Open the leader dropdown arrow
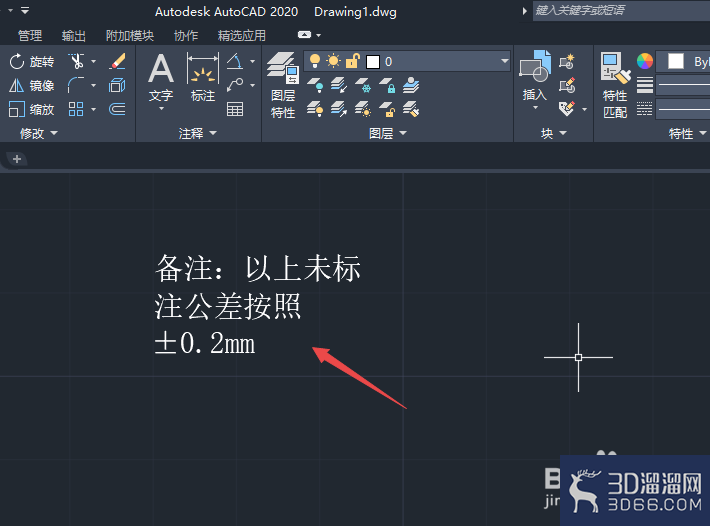710x526 pixels. click(252, 85)
